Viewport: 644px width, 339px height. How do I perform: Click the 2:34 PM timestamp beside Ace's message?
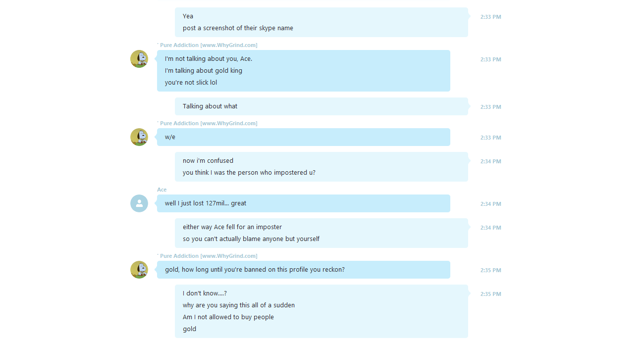490,204
